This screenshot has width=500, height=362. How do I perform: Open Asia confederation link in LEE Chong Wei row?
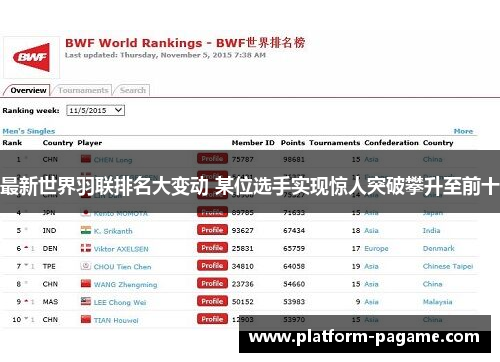click(x=371, y=302)
